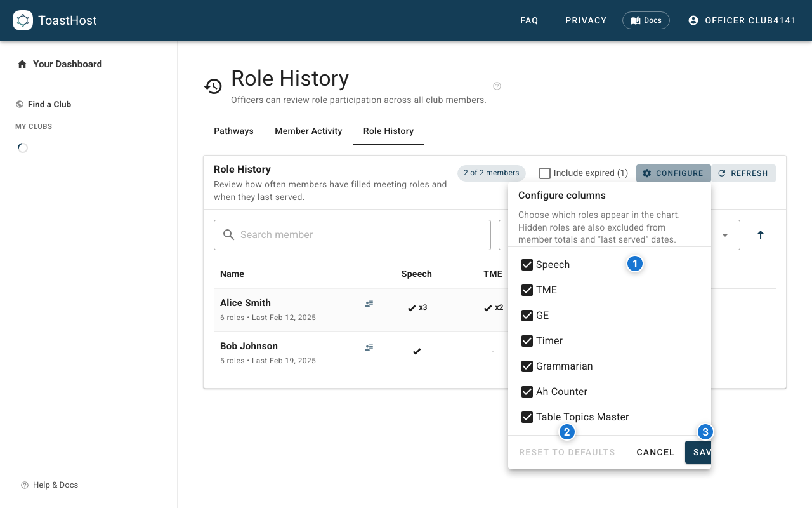
Task: Click '6 roles • Last Feb 12, 2025' text
Action: (268, 317)
